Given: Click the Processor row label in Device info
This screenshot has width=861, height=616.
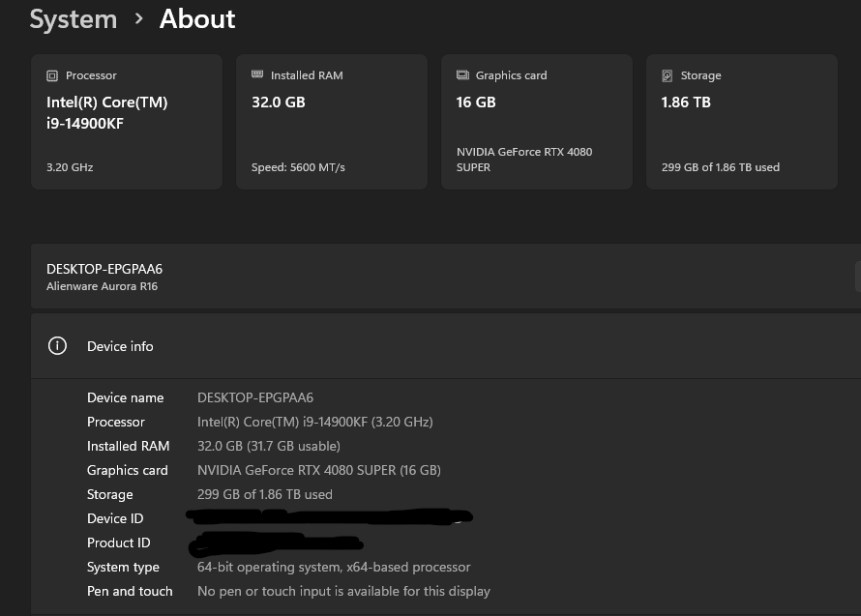Looking at the screenshot, I should pos(116,422).
